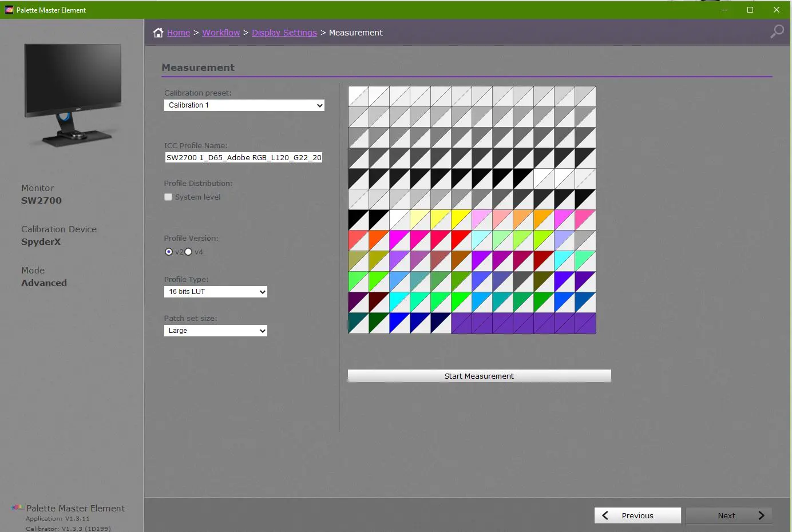Click the Palette Master Element logo at bottom-left
Screen dimensions: 792x532
tap(18, 508)
